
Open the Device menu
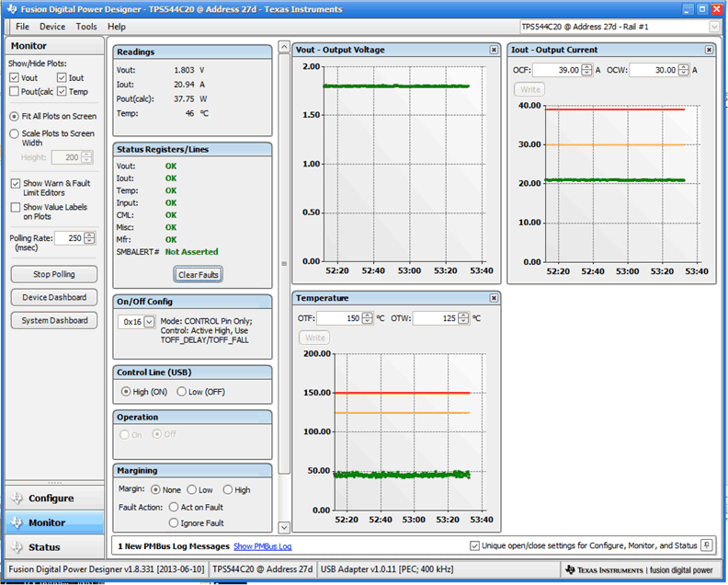click(x=52, y=27)
